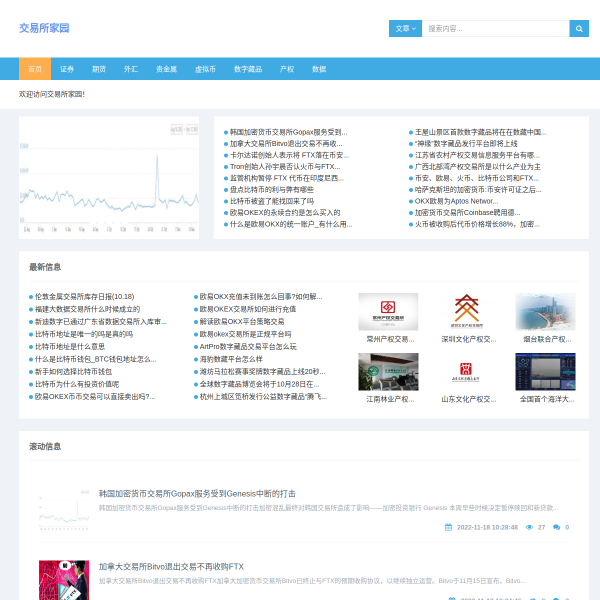Open article 比特币地址是唯一的吗是真的吗
Screen dimensions: 600x600
pyautogui.click(x=84, y=334)
